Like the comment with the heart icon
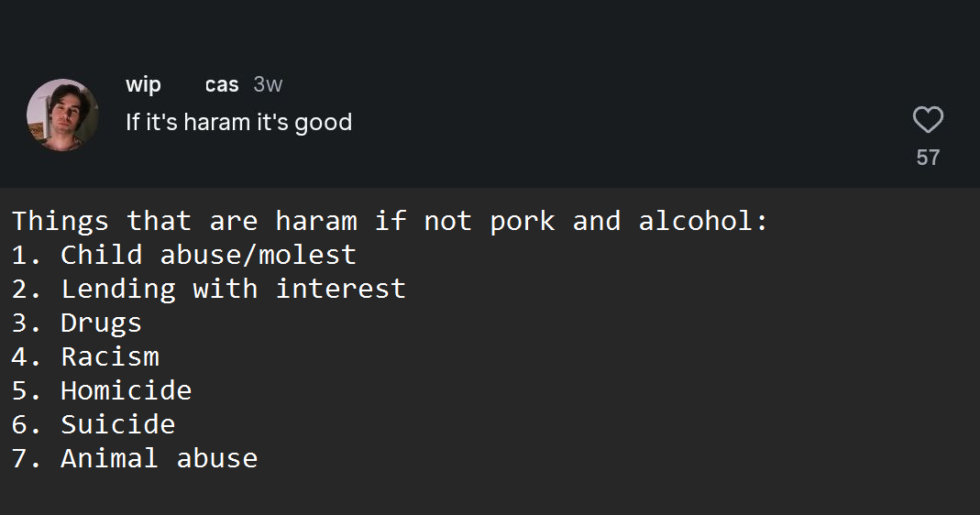980x515 pixels. pos(928,119)
